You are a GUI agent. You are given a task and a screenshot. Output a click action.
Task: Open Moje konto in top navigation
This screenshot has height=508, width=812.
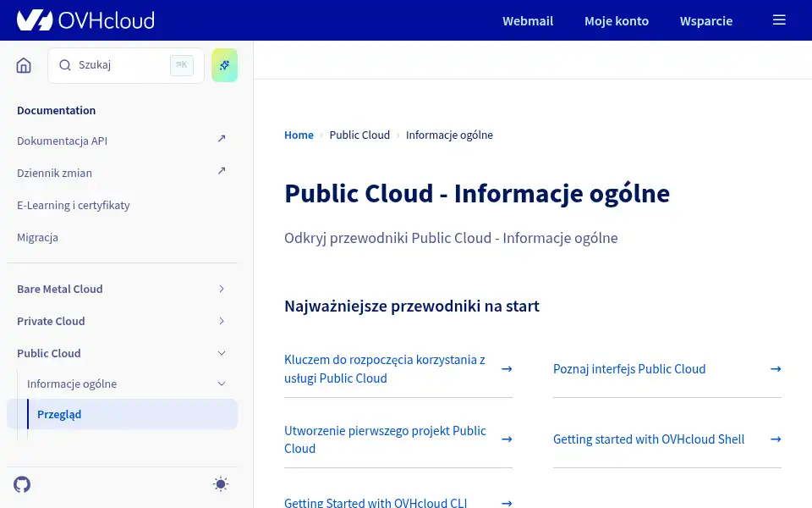(x=617, y=20)
